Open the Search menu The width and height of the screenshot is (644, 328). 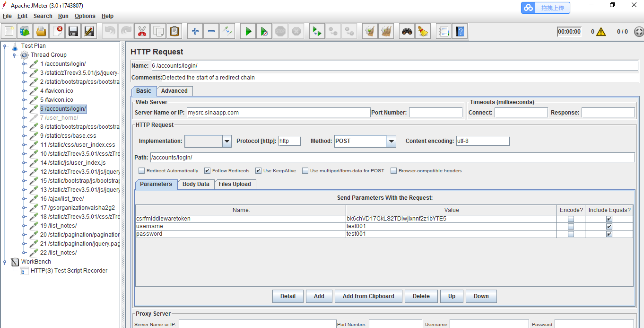(43, 16)
